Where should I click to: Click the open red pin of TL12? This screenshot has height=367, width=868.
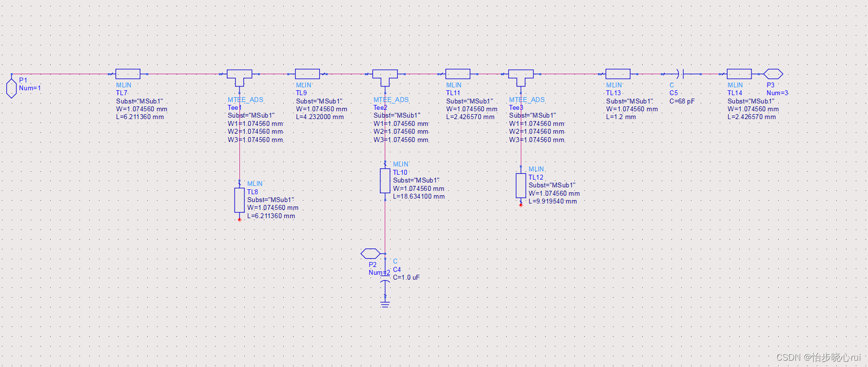521,205
